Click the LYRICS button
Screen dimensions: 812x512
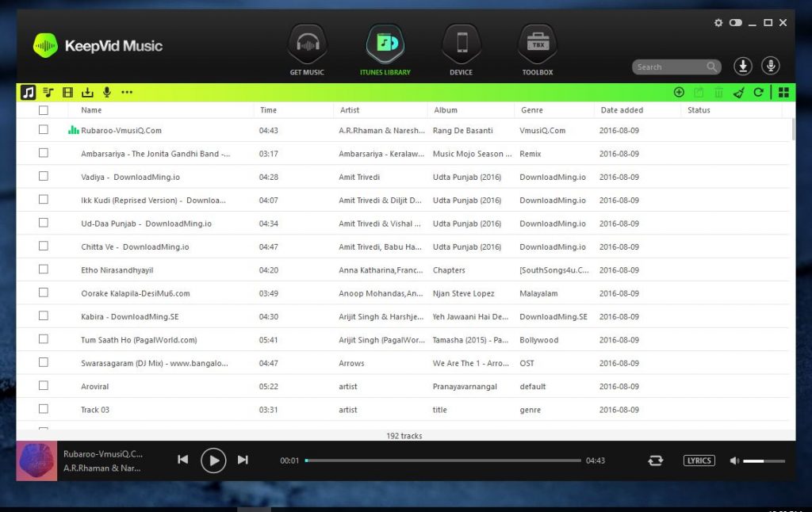click(x=699, y=460)
